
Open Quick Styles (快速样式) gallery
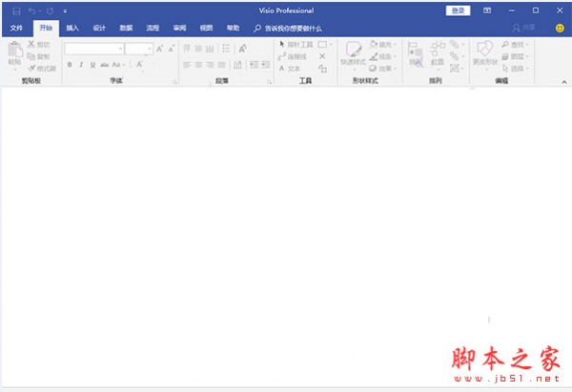click(x=353, y=54)
